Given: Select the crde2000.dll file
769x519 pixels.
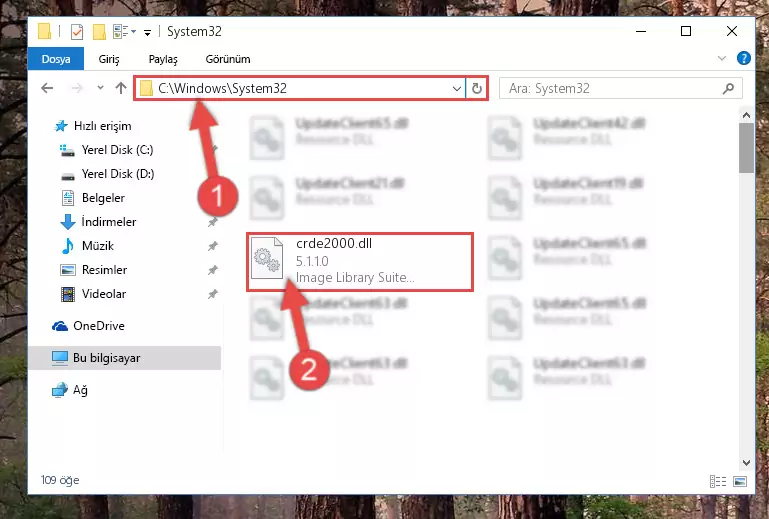Looking at the screenshot, I should [x=359, y=261].
